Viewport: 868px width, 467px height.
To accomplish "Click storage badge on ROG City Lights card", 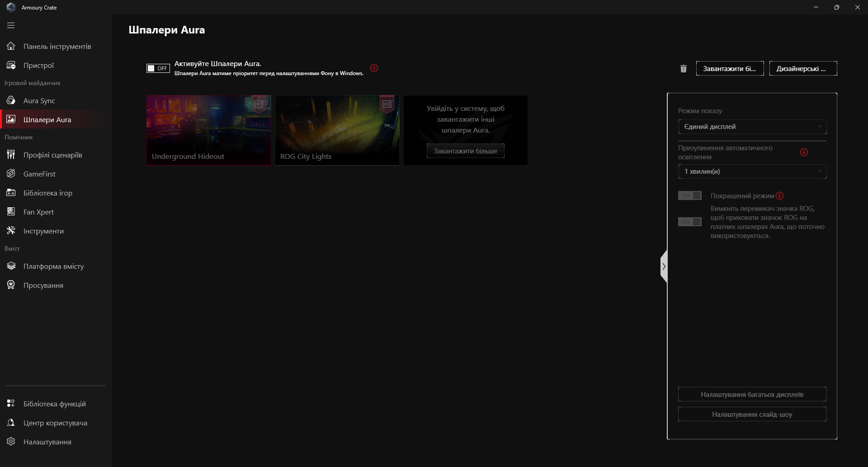I will 387,104.
